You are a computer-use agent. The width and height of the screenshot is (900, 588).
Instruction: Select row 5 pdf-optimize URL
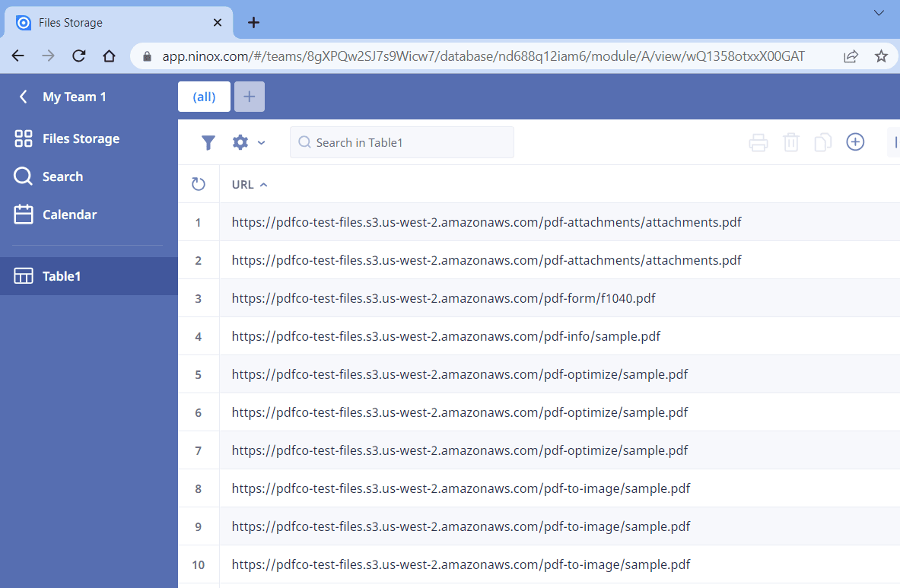[x=460, y=374]
